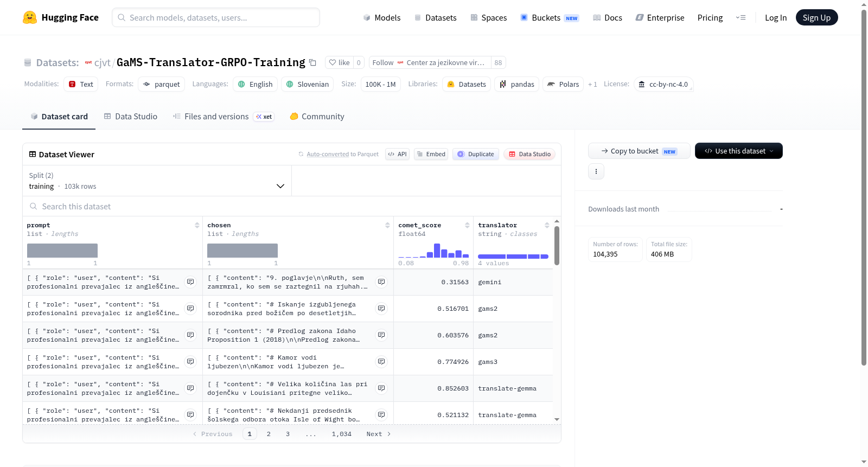Click the Embed button

431,154
